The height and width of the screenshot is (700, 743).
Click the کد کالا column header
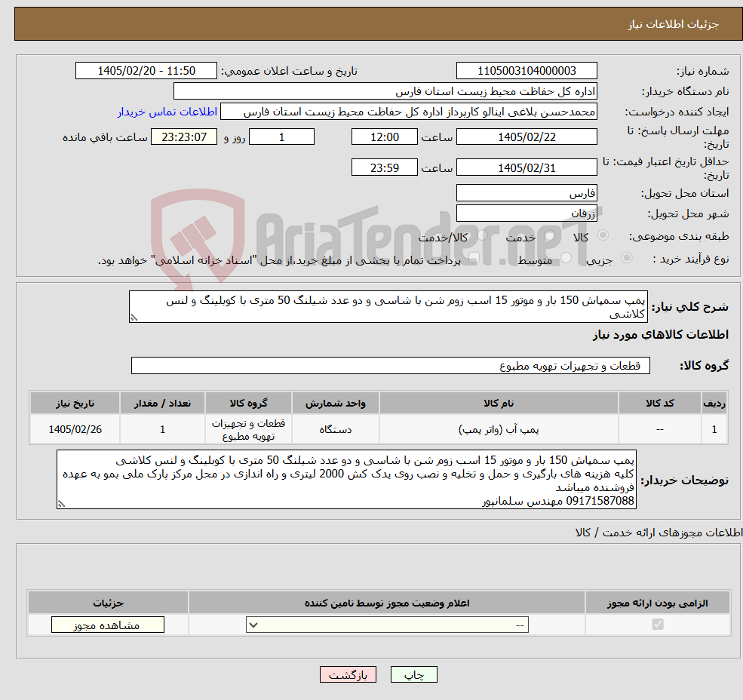coord(659,403)
